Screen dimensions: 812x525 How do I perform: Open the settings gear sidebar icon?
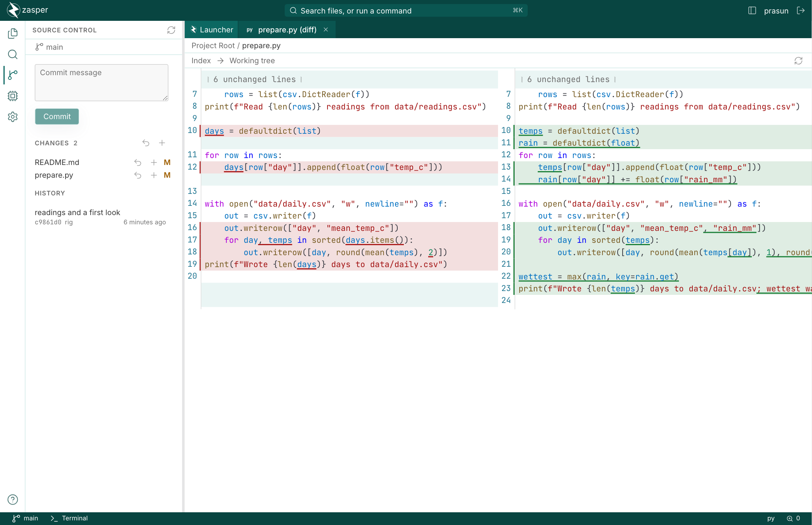[13, 117]
